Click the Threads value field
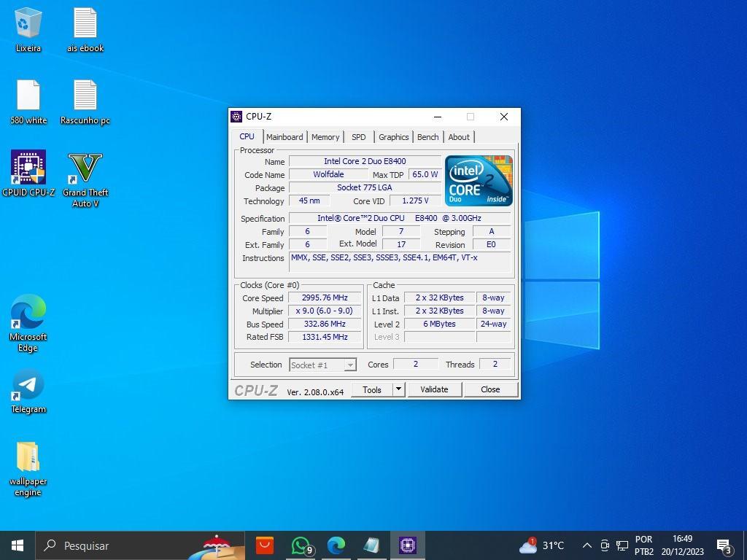This screenshot has width=747, height=560. (x=495, y=364)
